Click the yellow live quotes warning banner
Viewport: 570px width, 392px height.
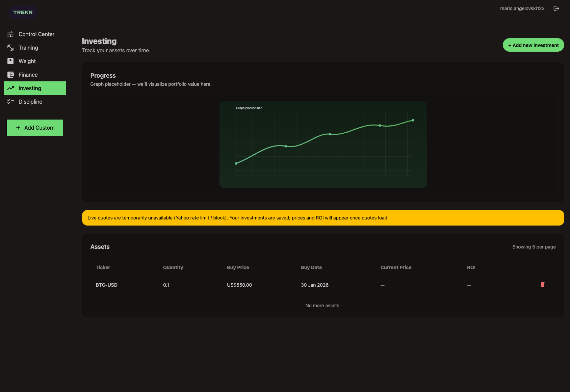tap(323, 218)
